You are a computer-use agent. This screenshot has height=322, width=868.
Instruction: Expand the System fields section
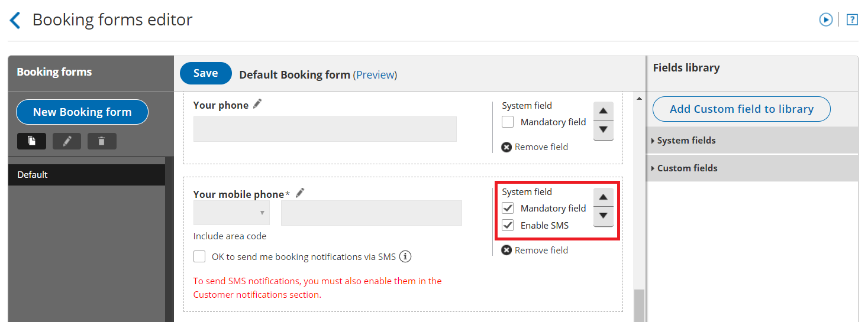686,141
